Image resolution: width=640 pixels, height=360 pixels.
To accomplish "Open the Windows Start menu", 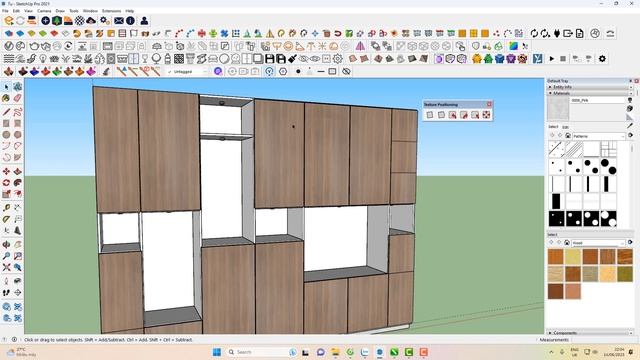I will click(217, 352).
